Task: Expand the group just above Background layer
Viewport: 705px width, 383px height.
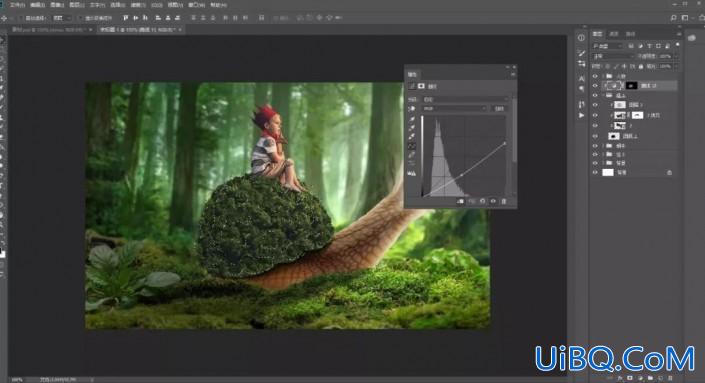Action: [x=604, y=162]
